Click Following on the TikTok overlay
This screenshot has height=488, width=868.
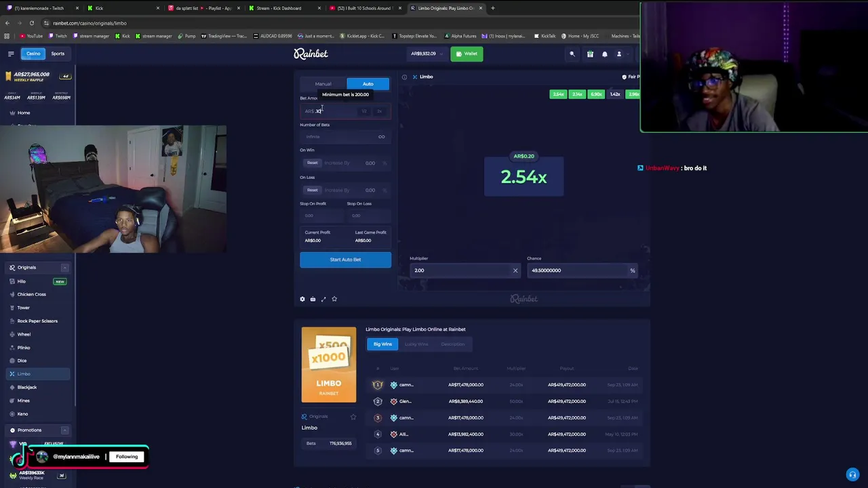pos(127,457)
